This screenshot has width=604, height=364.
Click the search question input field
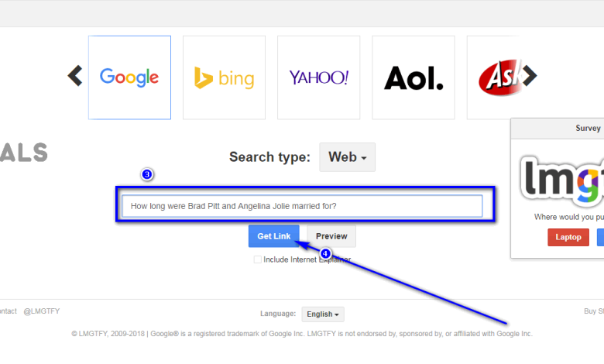point(302,206)
